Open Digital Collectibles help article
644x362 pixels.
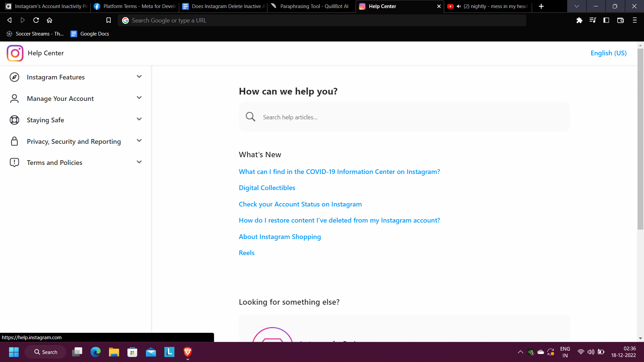(x=267, y=188)
